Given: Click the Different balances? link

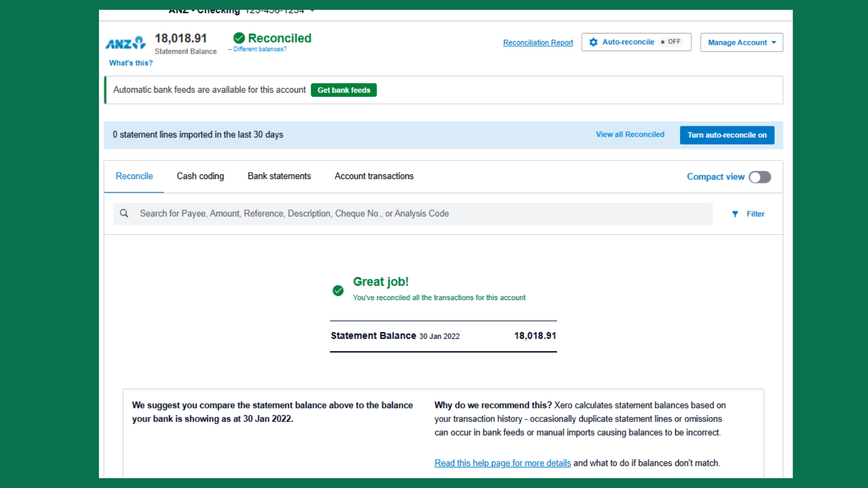Looking at the screenshot, I should (260, 49).
